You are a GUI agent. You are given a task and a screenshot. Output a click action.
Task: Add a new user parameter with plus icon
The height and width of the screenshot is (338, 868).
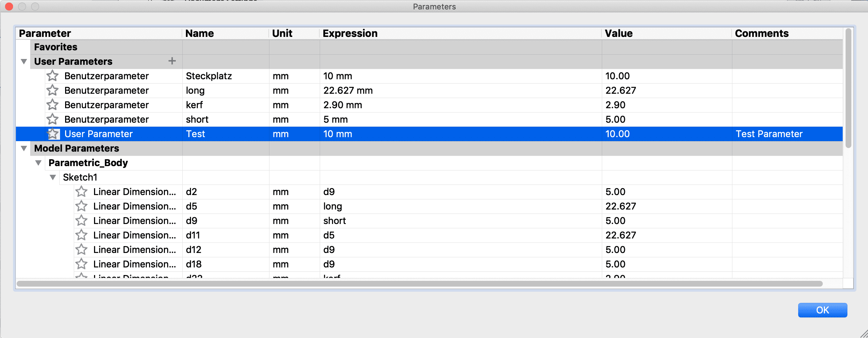[x=172, y=61]
